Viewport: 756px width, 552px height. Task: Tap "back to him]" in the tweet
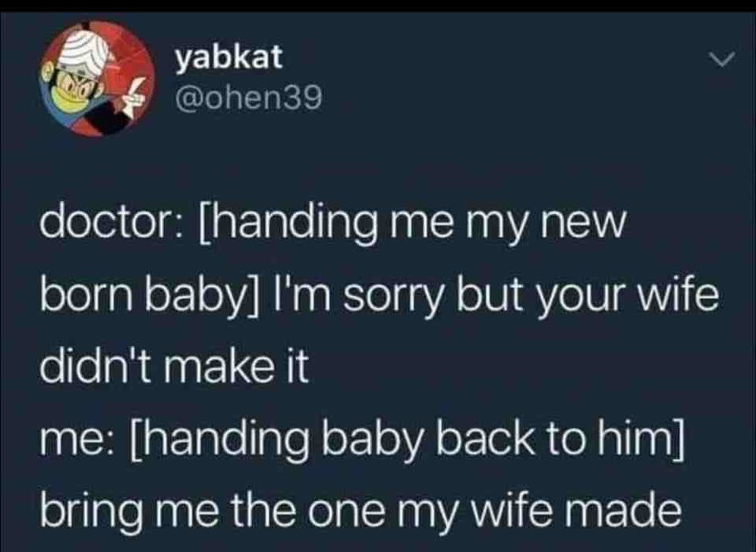pyautogui.click(x=559, y=439)
